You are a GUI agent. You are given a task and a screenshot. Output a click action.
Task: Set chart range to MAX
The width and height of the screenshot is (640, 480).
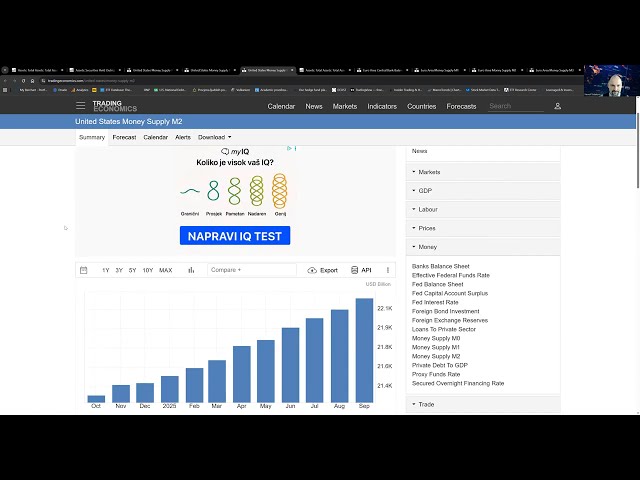[165, 270]
